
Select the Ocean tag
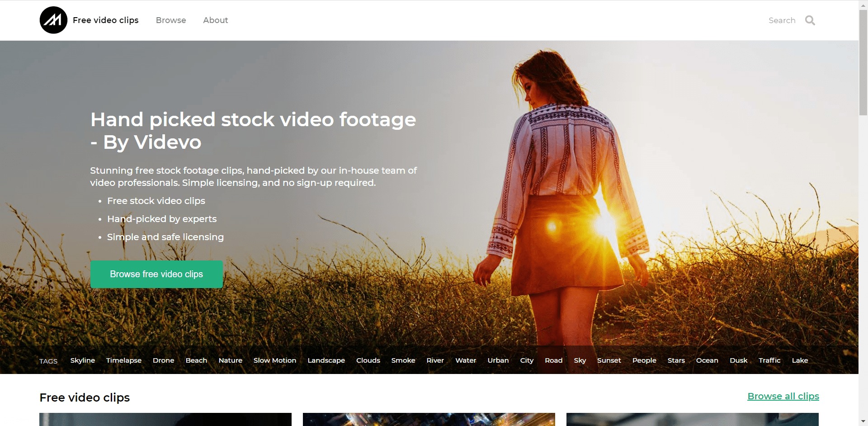(707, 360)
